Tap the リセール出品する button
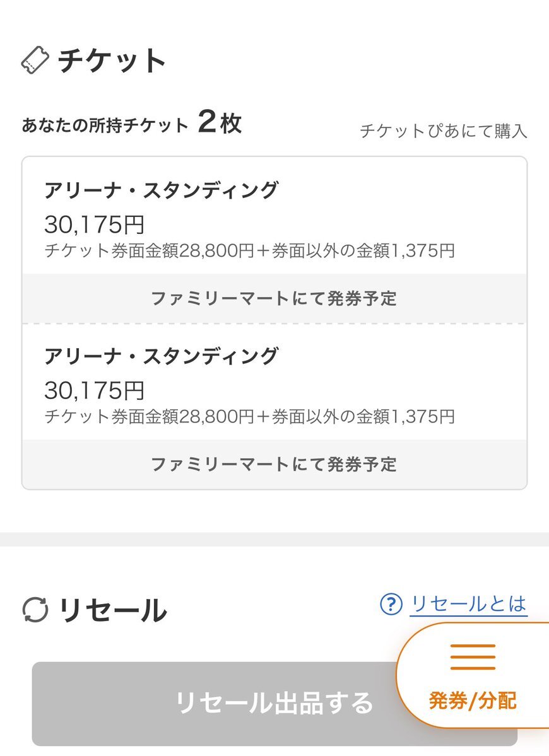The image size is (549, 756). pos(274,704)
